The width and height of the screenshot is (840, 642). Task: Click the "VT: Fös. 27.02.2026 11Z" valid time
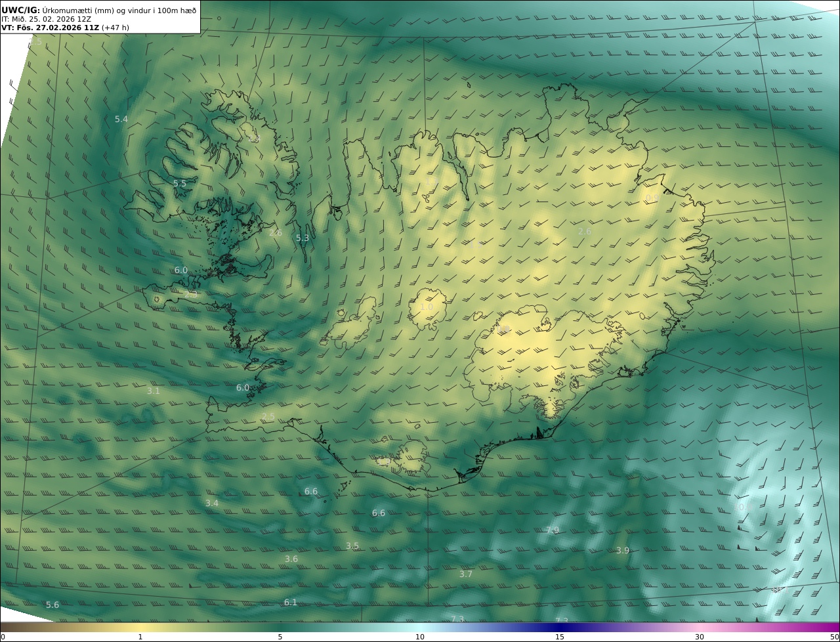[51, 28]
